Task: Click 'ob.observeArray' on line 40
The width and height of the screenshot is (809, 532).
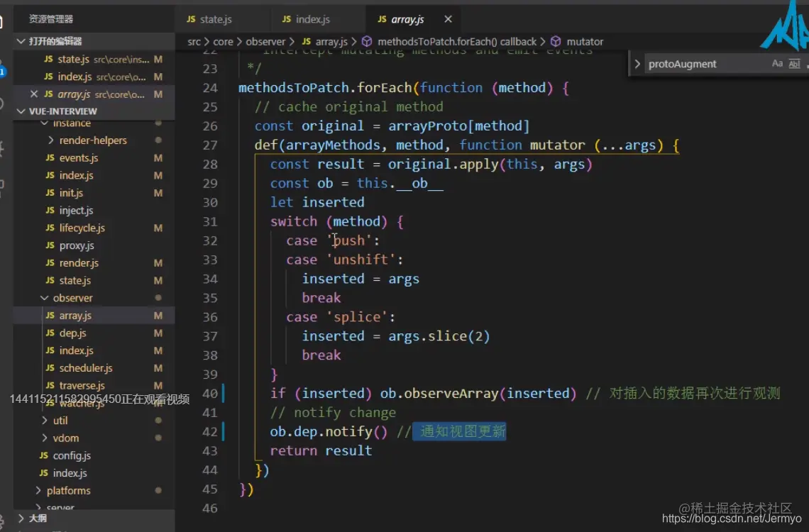Action: pyautogui.click(x=439, y=394)
